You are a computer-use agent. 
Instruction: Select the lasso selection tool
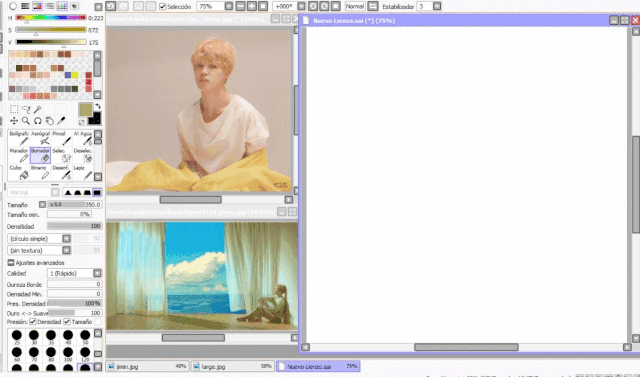pos(26,109)
